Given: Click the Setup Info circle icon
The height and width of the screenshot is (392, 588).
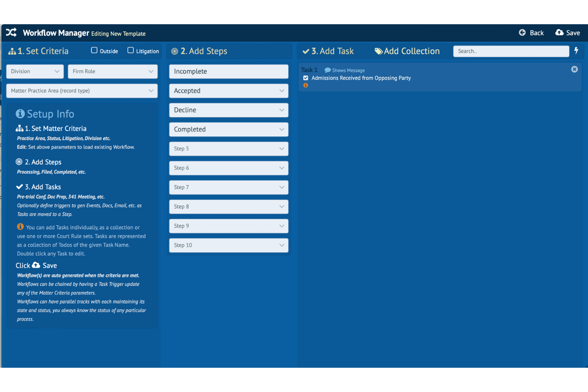Looking at the screenshot, I should pyautogui.click(x=20, y=114).
